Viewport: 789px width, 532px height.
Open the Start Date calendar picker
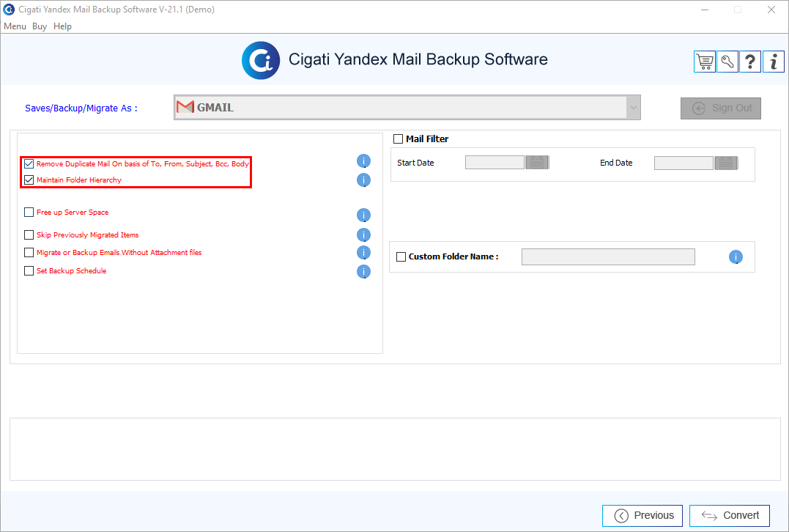537,163
